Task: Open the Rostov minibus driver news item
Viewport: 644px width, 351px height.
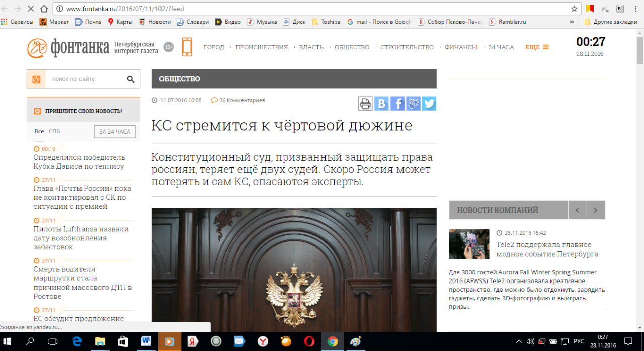Action: click(x=83, y=283)
